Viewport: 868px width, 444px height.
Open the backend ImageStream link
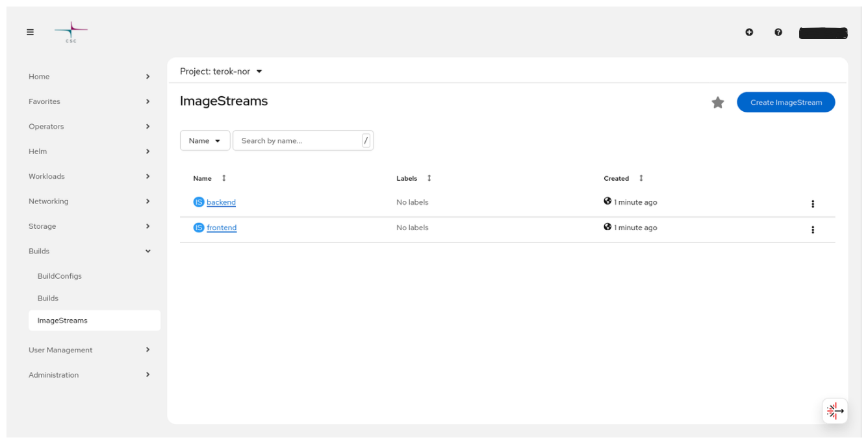pyautogui.click(x=221, y=202)
